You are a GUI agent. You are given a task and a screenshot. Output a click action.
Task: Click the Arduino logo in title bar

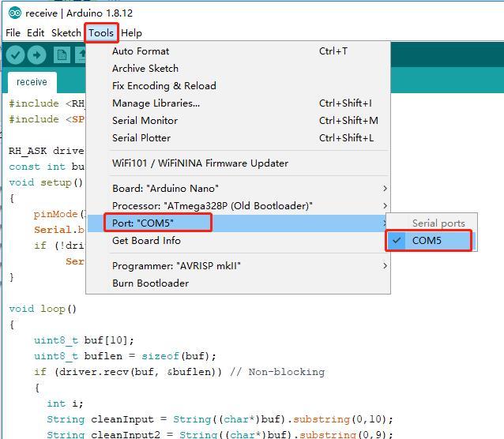pos(14,13)
